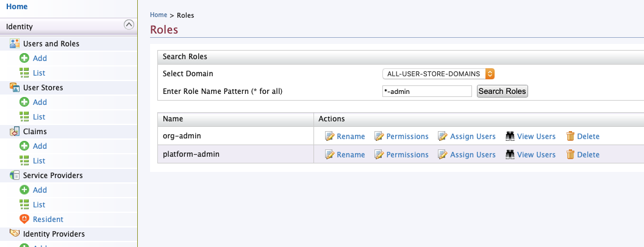
Task: Click Delete link for org-admin
Action: point(588,137)
